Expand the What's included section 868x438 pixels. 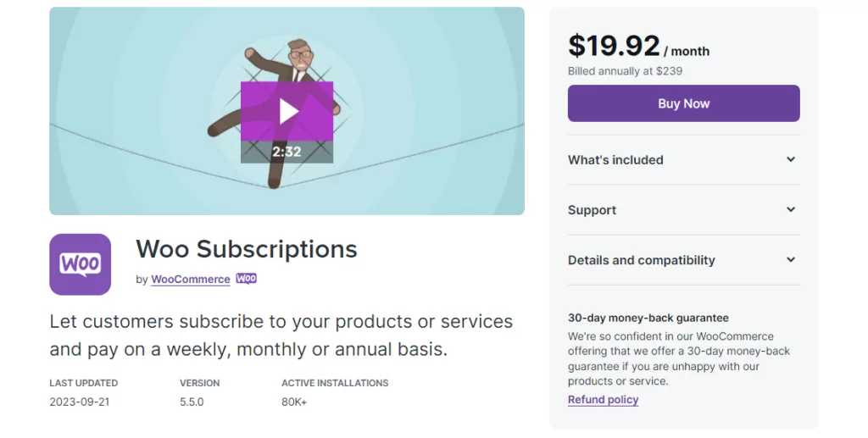615,160
